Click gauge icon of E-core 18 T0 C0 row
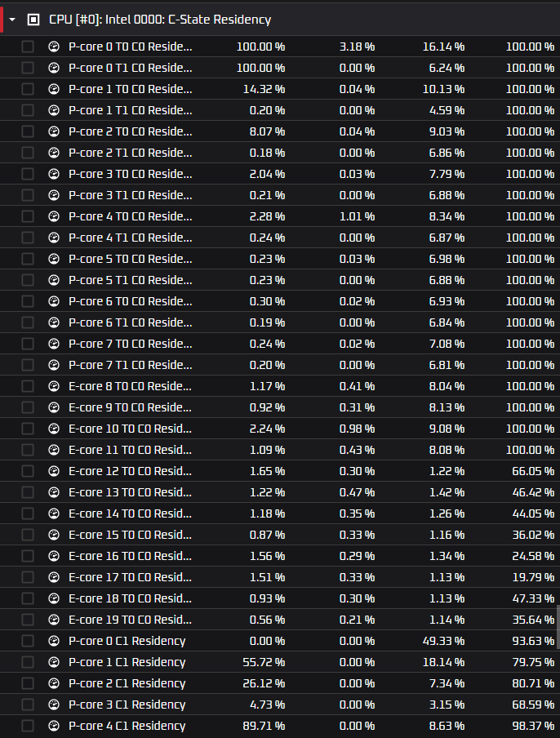Screen dimensions: 560x738 click(x=54, y=598)
